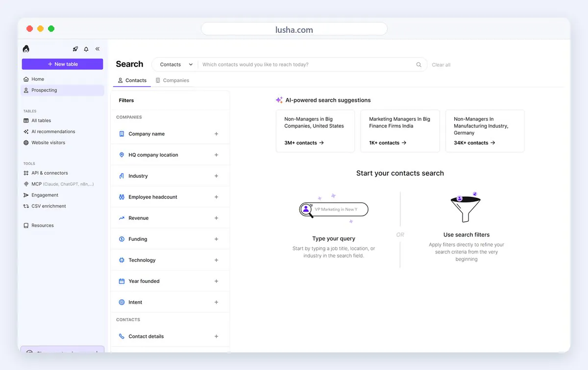Viewport: 588px width, 370px height.
Task: Switch to the Companies tab
Action: click(x=172, y=80)
